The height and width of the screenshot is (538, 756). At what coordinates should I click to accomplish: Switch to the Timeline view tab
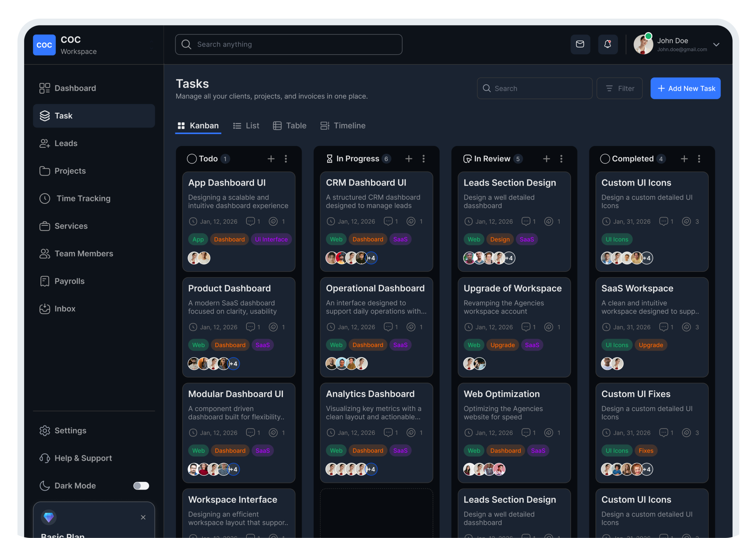(x=343, y=126)
